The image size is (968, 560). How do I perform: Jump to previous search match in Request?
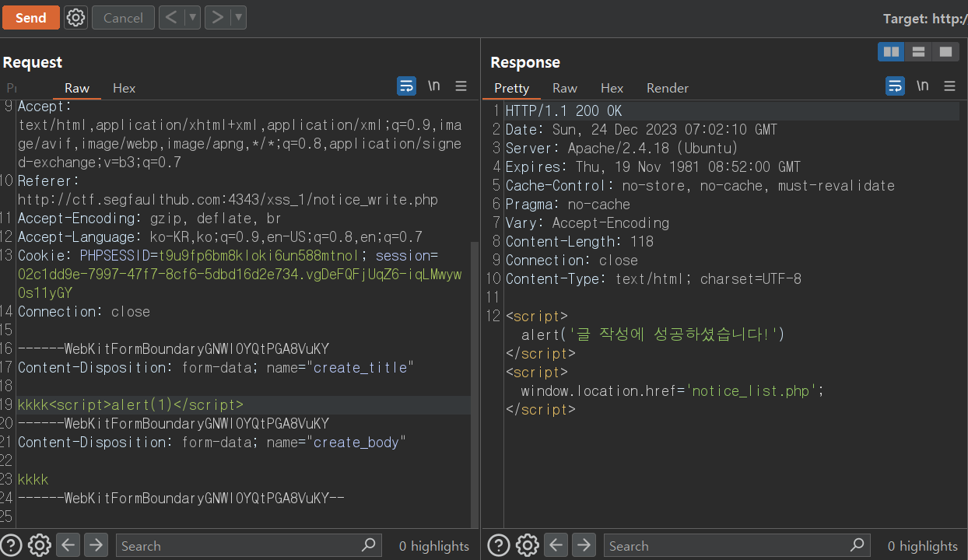click(x=68, y=545)
